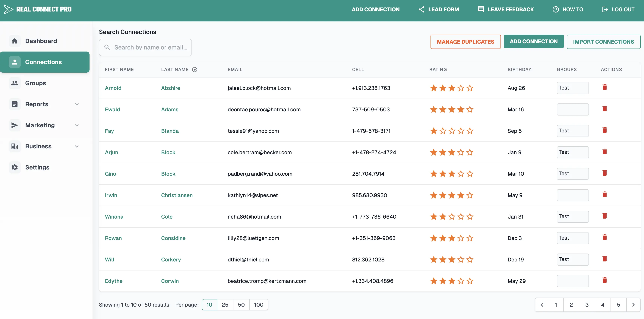Image resolution: width=644 pixels, height=319 pixels.
Task: Open the Groups sidebar page
Action: (36, 83)
